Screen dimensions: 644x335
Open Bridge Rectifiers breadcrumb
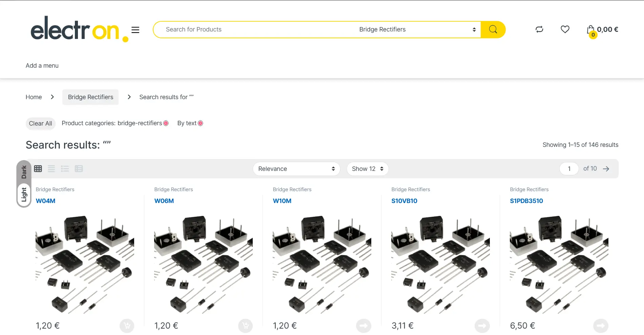90,97
